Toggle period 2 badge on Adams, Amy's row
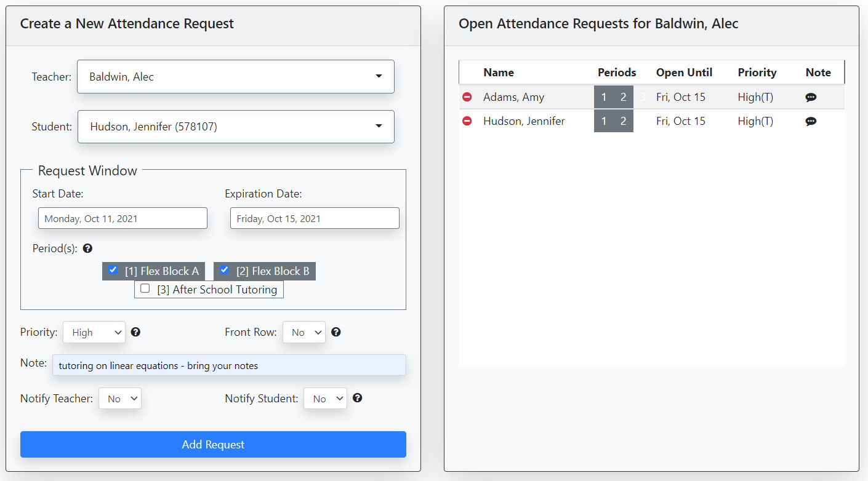868x481 pixels. pyautogui.click(x=624, y=97)
